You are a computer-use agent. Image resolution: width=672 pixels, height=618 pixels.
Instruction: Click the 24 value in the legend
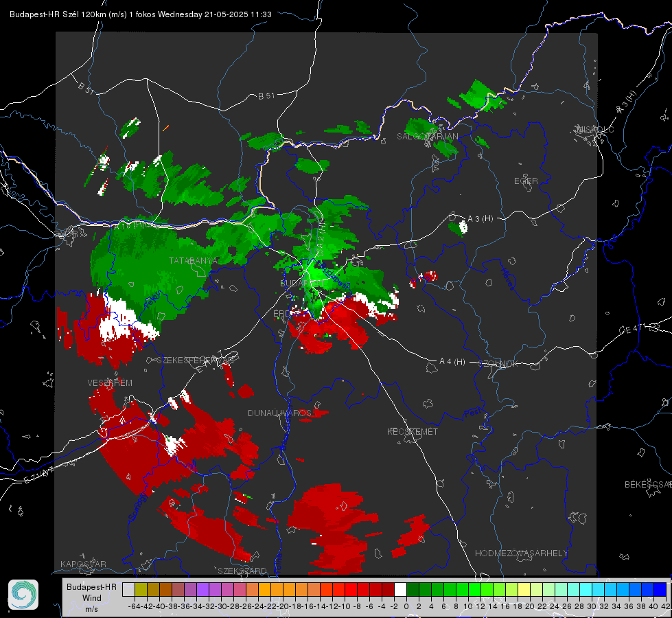click(x=555, y=606)
